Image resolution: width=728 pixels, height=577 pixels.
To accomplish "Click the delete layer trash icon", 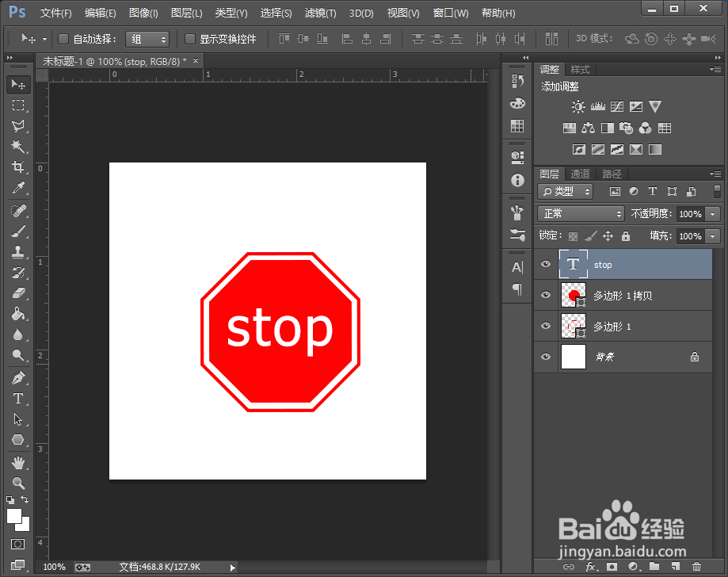I will pos(696,567).
